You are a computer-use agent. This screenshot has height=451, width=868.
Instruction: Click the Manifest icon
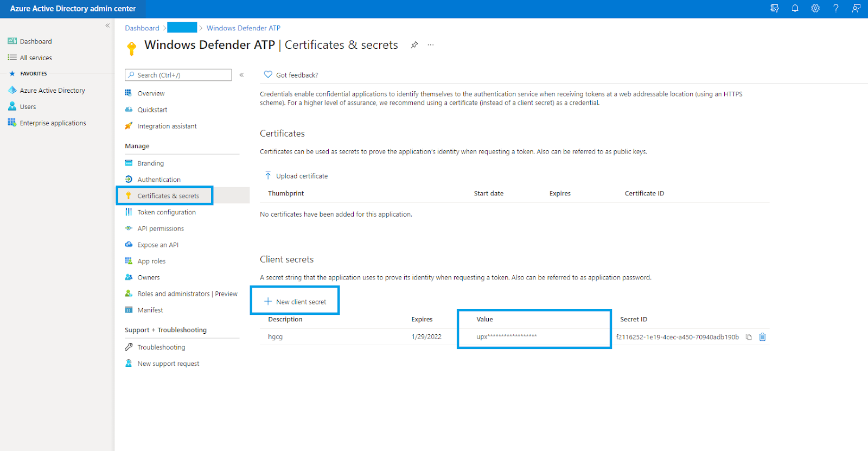(129, 309)
